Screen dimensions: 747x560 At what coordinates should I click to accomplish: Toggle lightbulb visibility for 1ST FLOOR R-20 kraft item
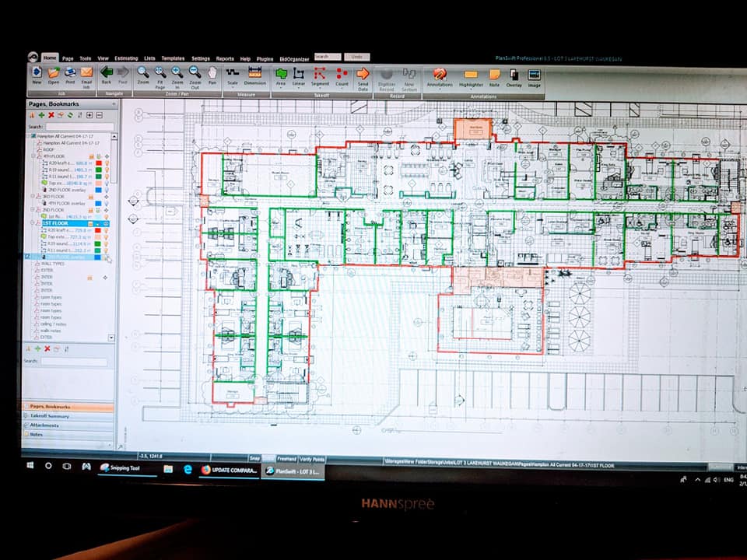pos(107,230)
